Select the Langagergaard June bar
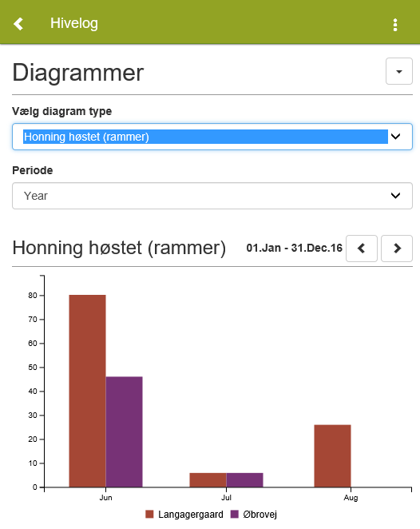Viewport: 420px width, 529px height. 87,391
